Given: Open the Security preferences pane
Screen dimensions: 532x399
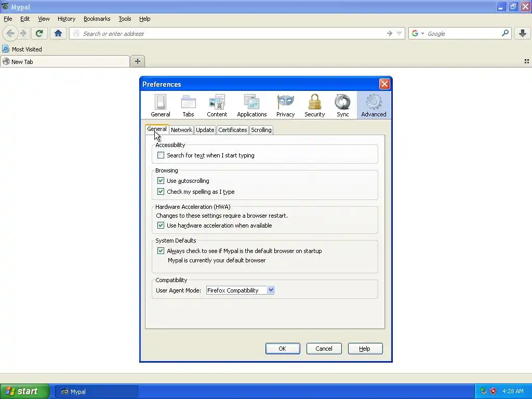Looking at the screenshot, I should [x=314, y=105].
